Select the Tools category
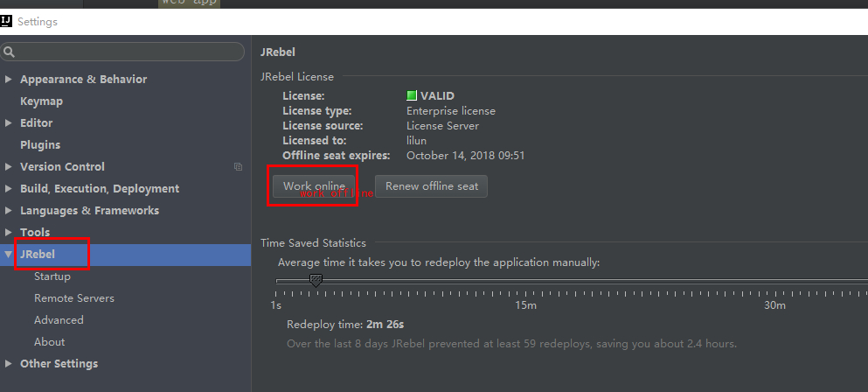868x392 pixels. 35,233
